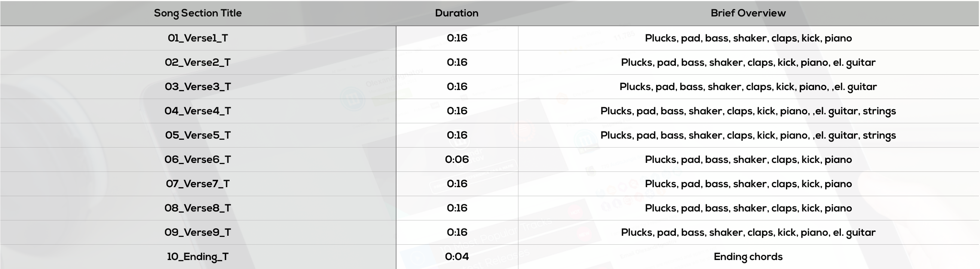Click the Duration column header
The height and width of the screenshot is (269, 980).
click(457, 13)
